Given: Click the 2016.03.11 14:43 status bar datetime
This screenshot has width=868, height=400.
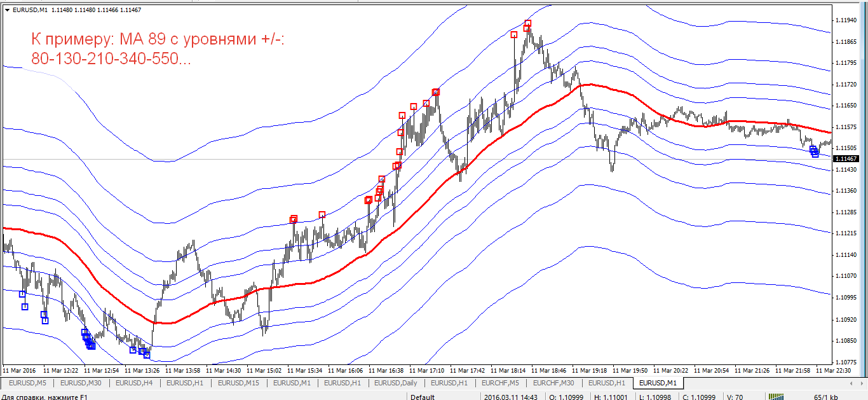Looking at the screenshot, I should coord(510,397).
